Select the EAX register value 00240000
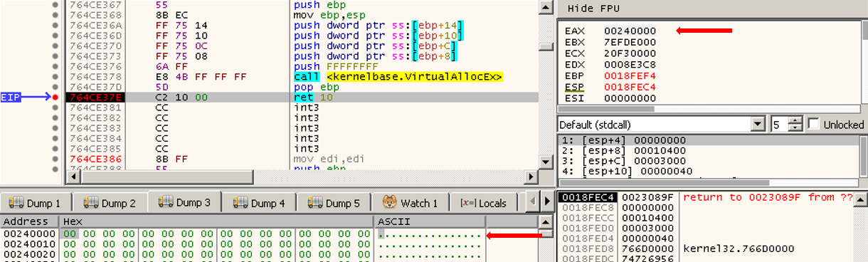Screen dimensions: 868x262 pyautogui.click(x=630, y=31)
